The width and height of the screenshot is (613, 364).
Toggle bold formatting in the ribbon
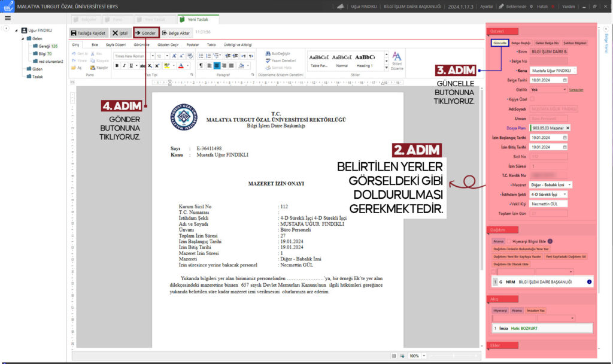click(116, 66)
